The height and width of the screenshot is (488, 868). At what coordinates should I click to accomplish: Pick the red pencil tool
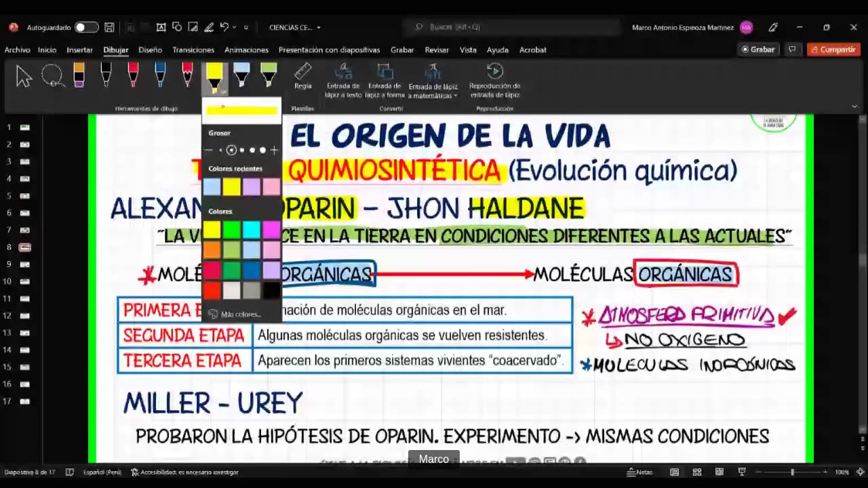coord(187,75)
